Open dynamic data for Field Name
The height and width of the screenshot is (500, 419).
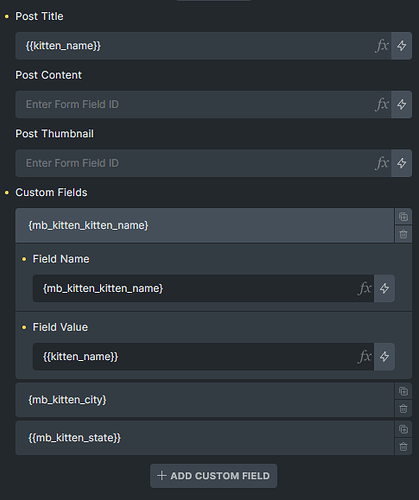[384, 288]
